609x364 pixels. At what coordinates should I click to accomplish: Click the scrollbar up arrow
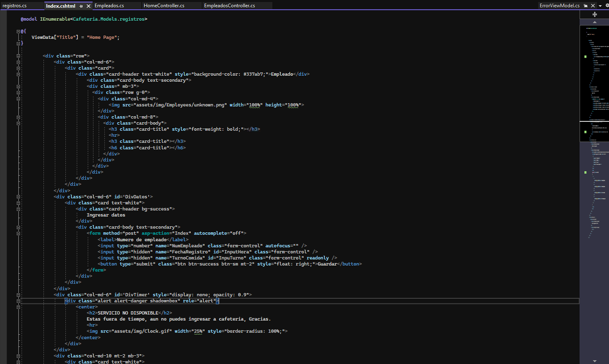(594, 22)
